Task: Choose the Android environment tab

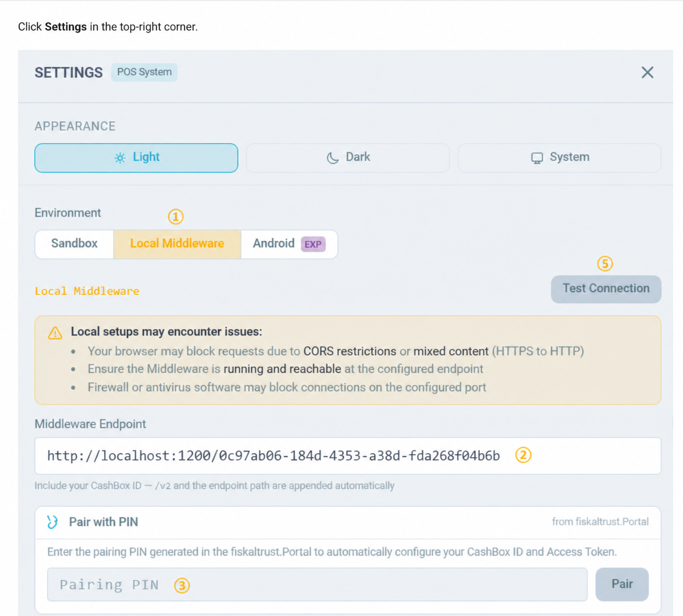Action: click(289, 244)
